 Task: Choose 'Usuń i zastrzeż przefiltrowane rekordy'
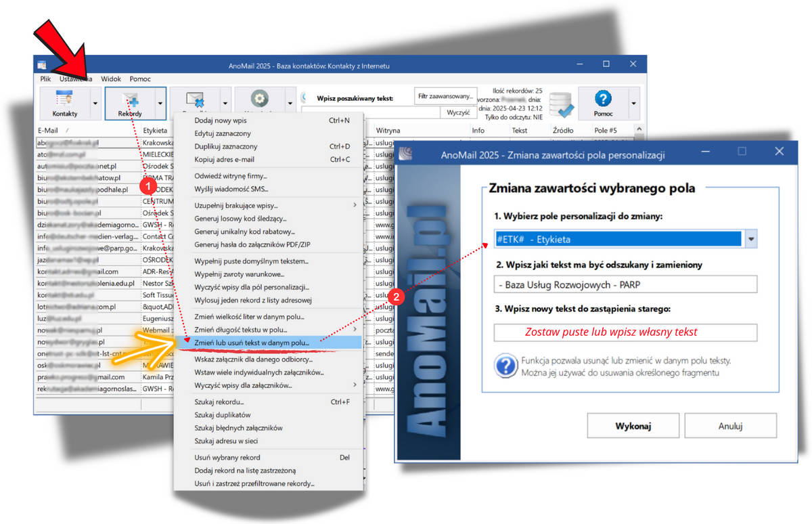coord(269,483)
